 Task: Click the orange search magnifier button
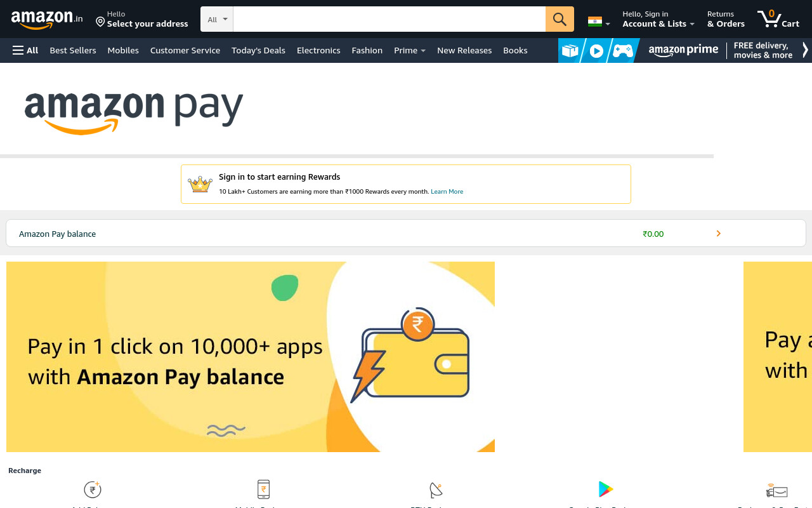pyautogui.click(x=560, y=19)
